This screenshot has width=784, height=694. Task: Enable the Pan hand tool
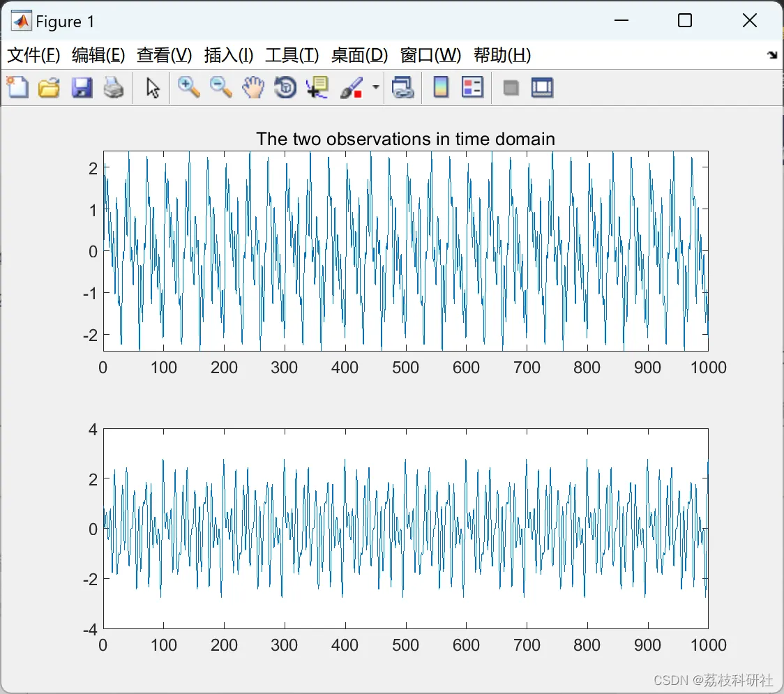(x=253, y=87)
